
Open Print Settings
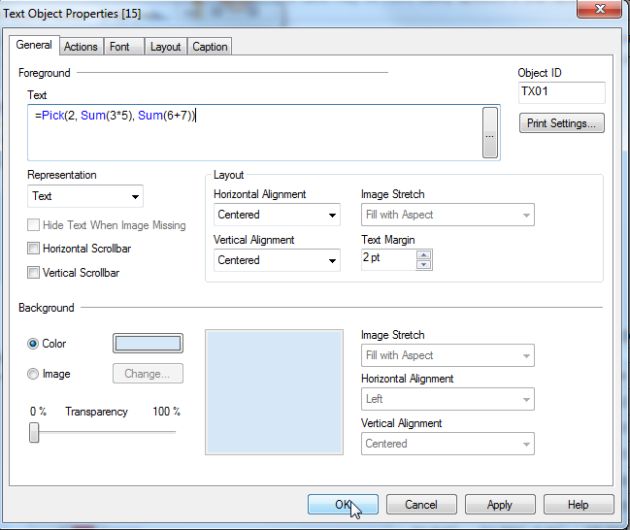coord(562,123)
